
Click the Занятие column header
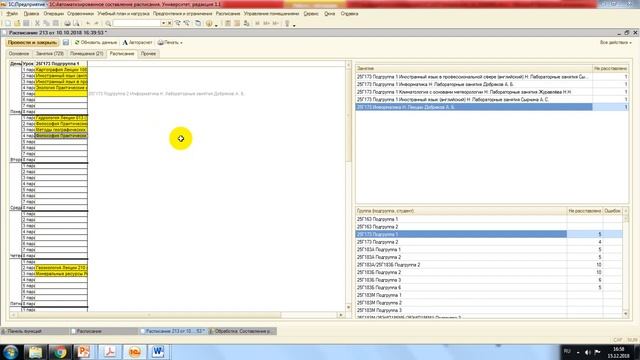pos(474,69)
